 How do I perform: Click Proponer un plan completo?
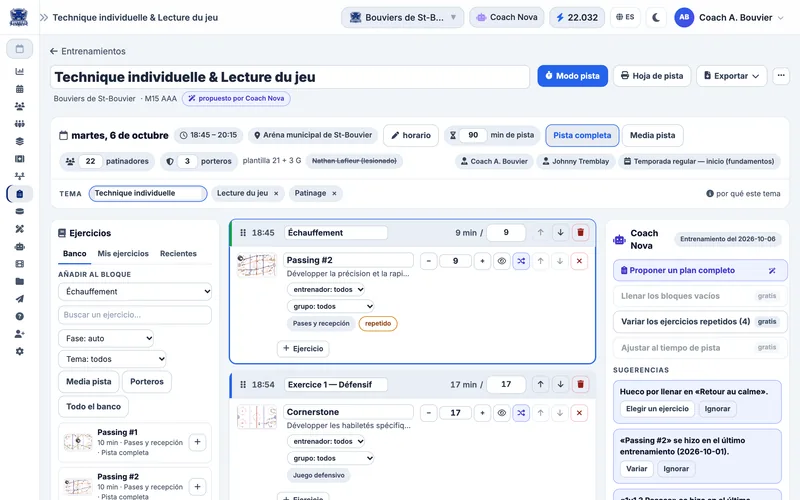click(700, 270)
